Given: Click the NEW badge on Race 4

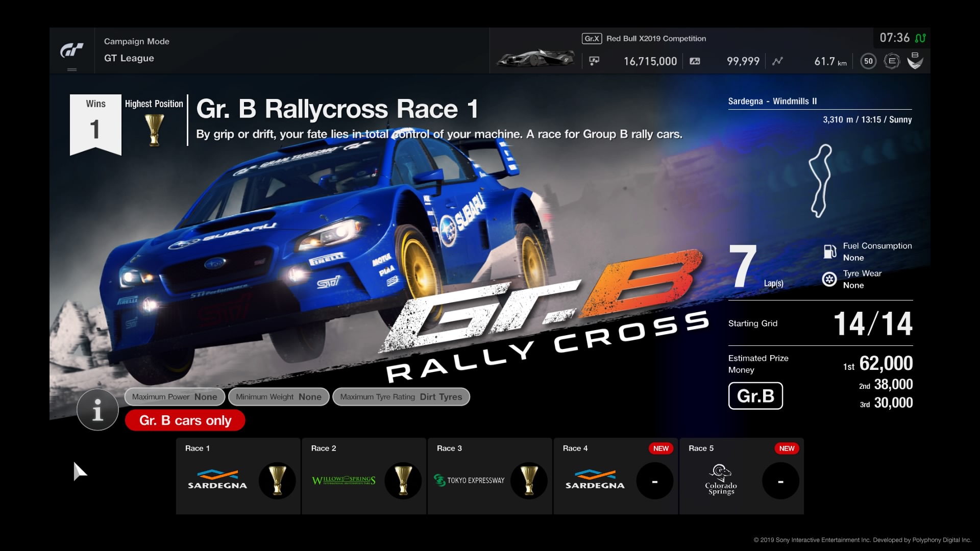Looking at the screenshot, I should pos(661,448).
